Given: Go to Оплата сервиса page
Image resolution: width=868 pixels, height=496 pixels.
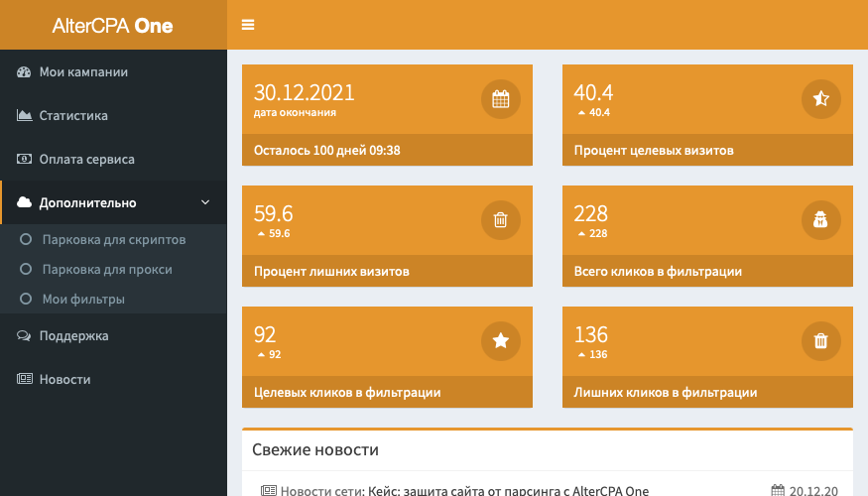Looking at the screenshot, I should [x=86, y=160].
